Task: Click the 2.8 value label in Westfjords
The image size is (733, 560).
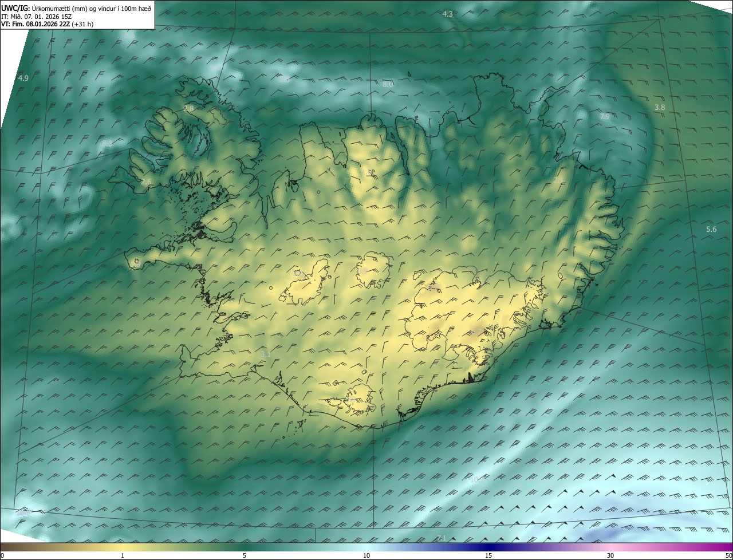Action: click(188, 108)
